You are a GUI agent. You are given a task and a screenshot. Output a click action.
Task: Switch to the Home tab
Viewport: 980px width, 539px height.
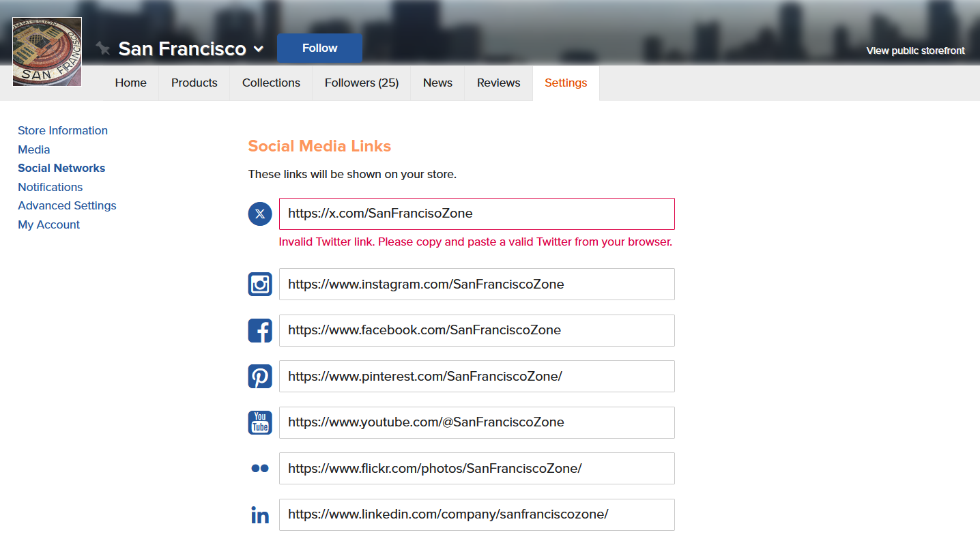(x=131, y=83)
